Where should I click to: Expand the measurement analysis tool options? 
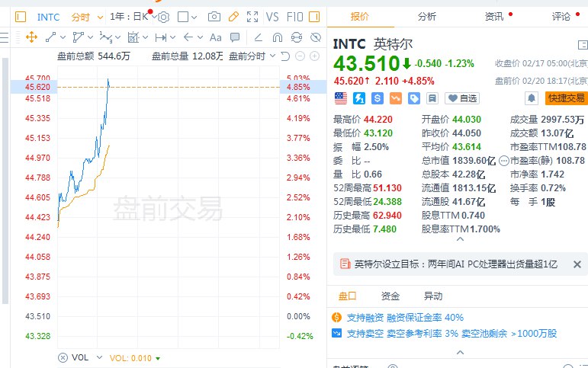pos(145,37)
